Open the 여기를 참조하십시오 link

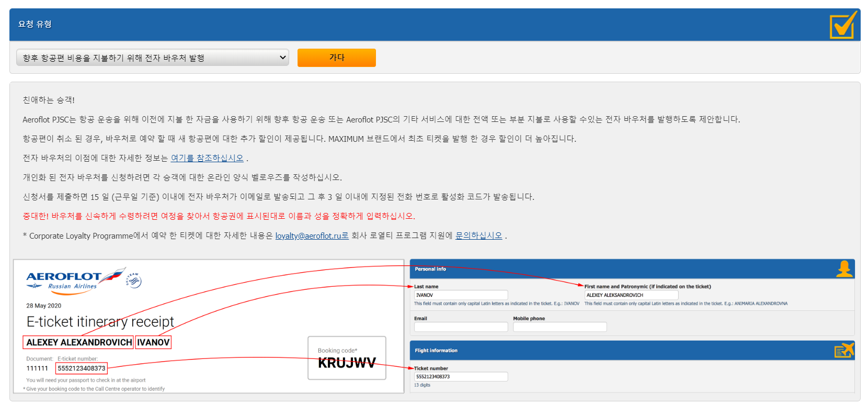207,158
